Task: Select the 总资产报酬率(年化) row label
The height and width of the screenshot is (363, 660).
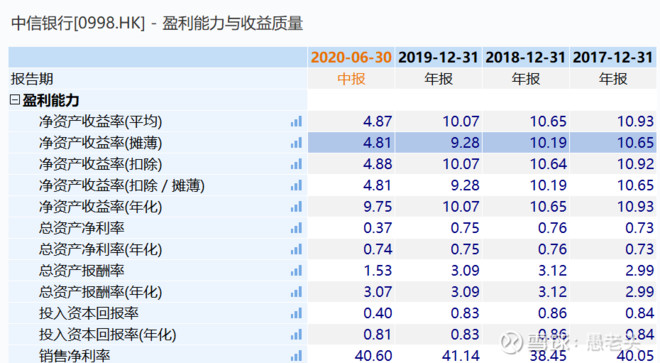Action: point(100,292)
